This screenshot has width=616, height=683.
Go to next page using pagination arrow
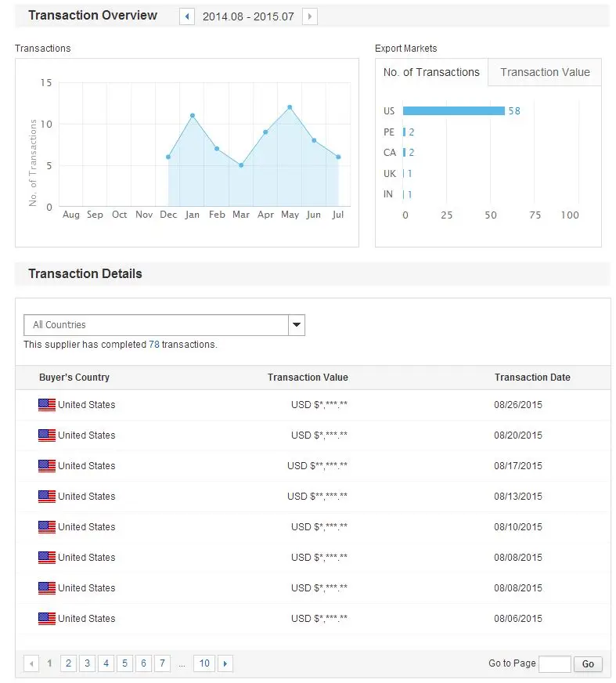point(225,663)
